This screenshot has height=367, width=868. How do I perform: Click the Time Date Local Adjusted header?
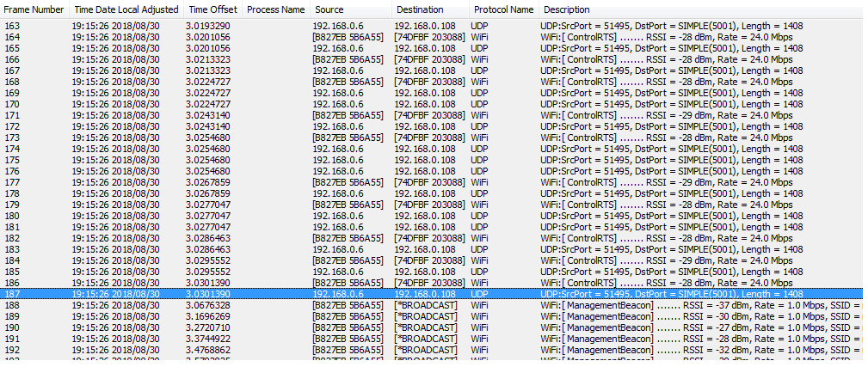pyautogui.click(x=126, y=9)
